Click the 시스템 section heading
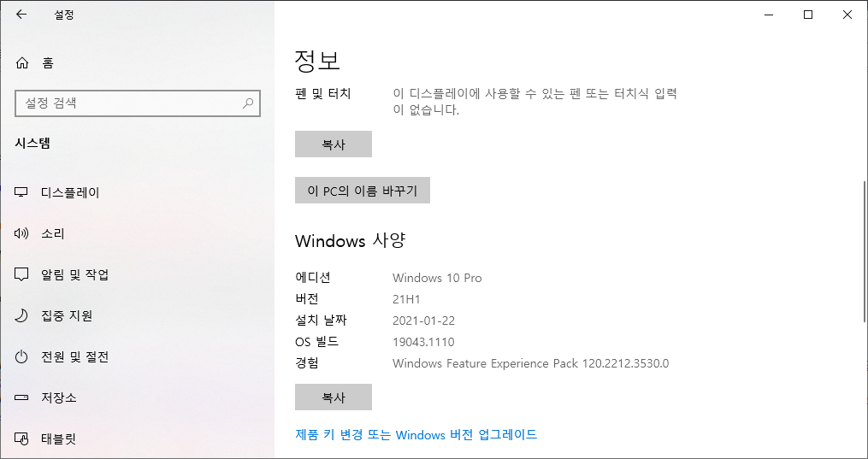 [32, 144]
